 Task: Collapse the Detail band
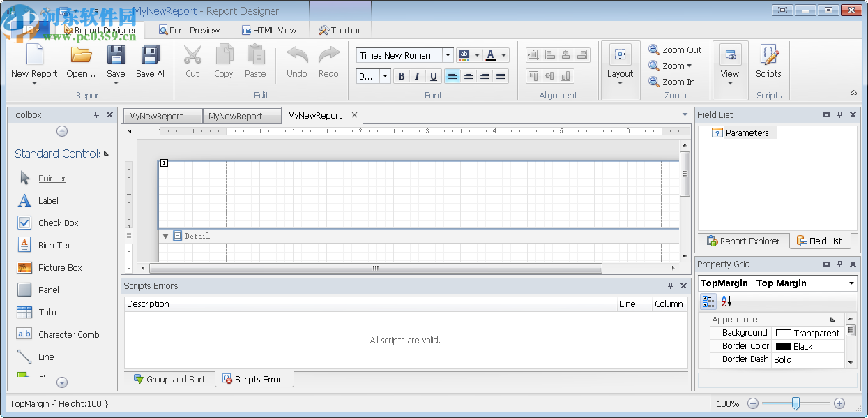(165, 237)
